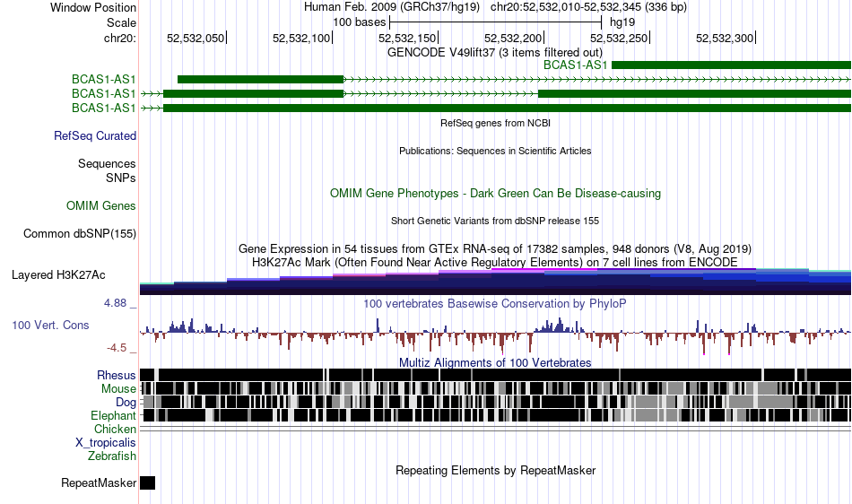Open Publications: Sequences in Scientific Articles title
Viewport: 852px width, 504px height.
pos(495,151)
